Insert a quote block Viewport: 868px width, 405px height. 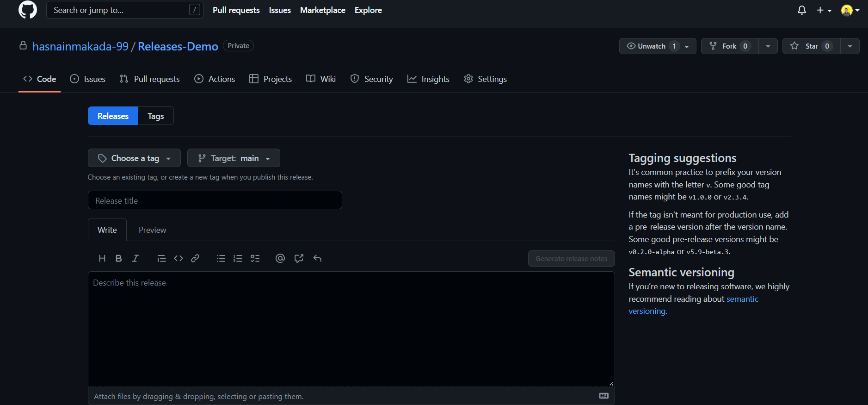point(161,258)
